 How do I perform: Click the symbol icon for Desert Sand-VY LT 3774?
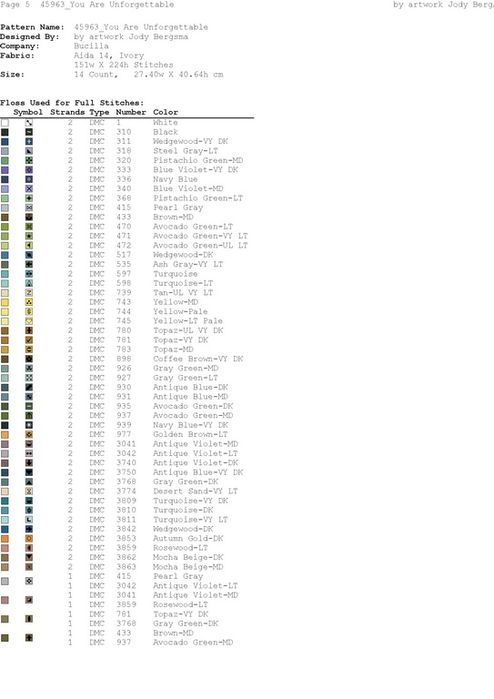tap(29, 491)
